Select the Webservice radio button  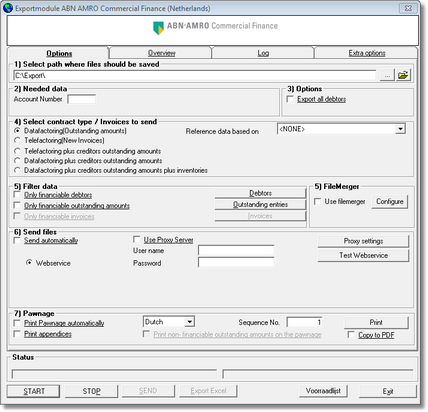tap(29, 263)
